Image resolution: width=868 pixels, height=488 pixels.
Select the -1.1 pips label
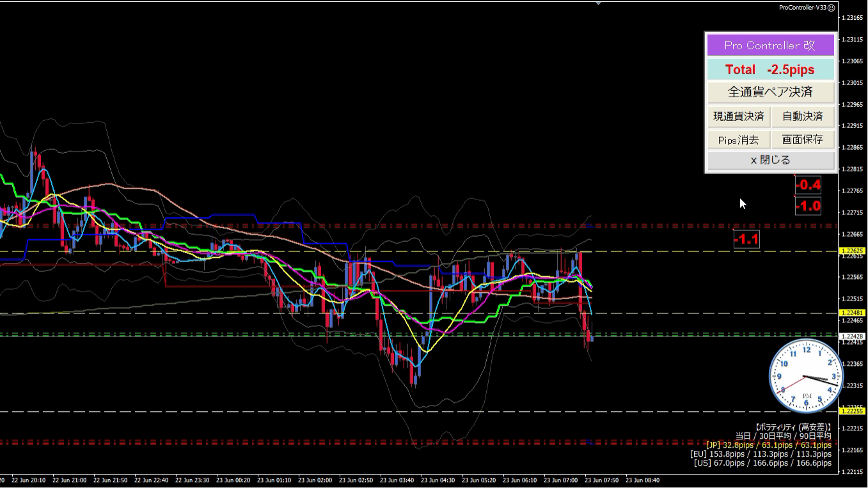click(x=746, y=240)
